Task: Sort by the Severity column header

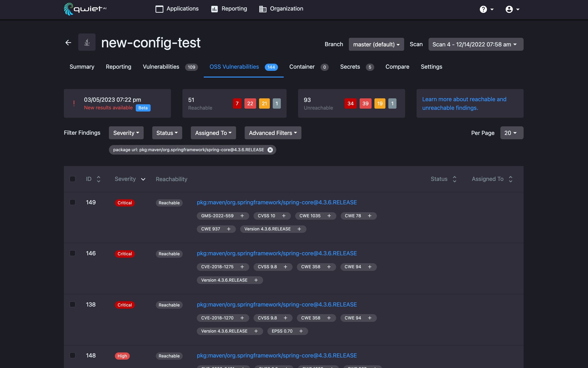Action: coord(130,179)
